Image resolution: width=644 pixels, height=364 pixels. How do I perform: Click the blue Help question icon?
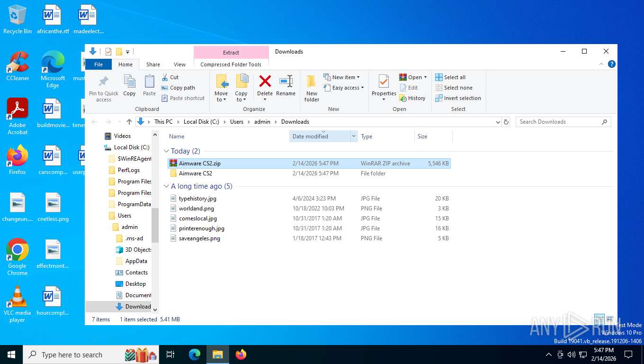coord(611,64)
